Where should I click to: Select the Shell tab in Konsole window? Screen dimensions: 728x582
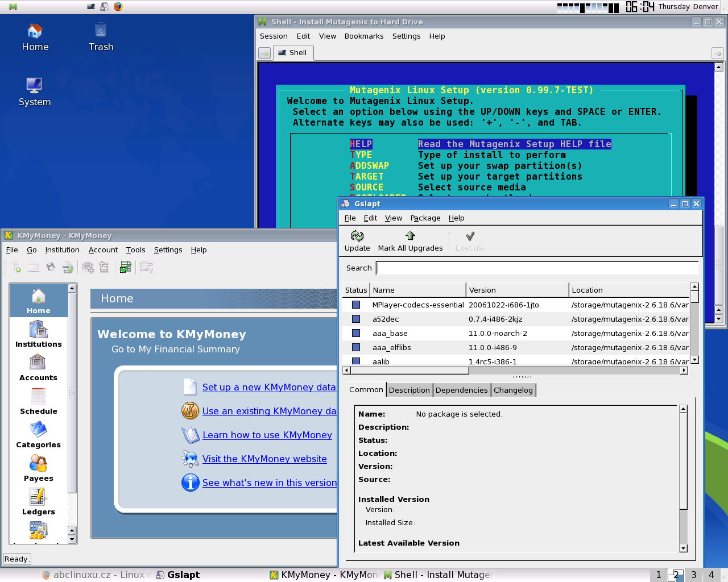point(293,53)
